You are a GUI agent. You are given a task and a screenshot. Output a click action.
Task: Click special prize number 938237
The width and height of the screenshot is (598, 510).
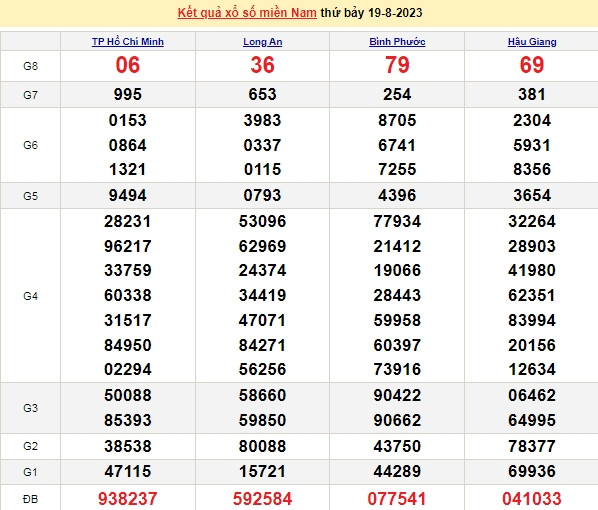pyautogui.click(x=128, y=499)
